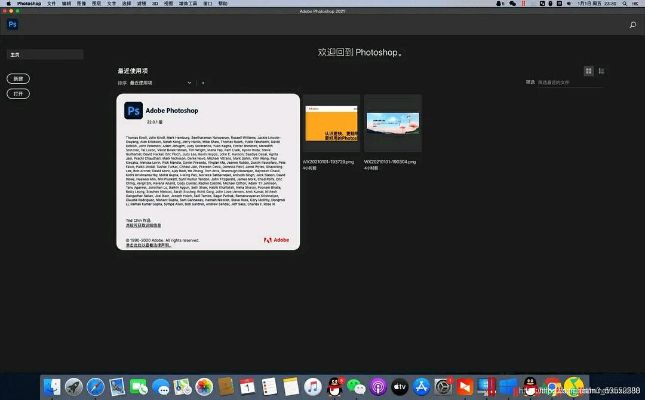Open the Photoshop application menu
The height and width of the screenshot is (400, 645).
pos(21,4)
